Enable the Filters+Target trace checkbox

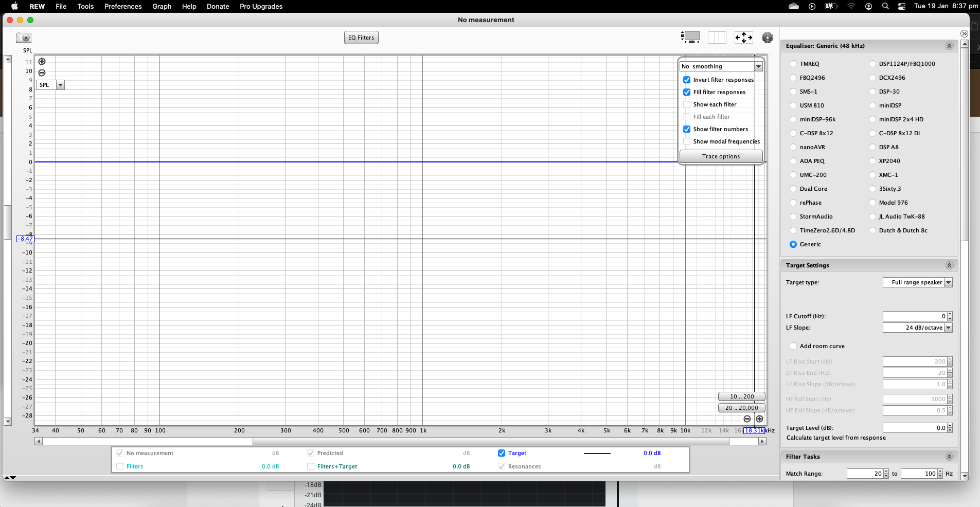tap(311, 466)
